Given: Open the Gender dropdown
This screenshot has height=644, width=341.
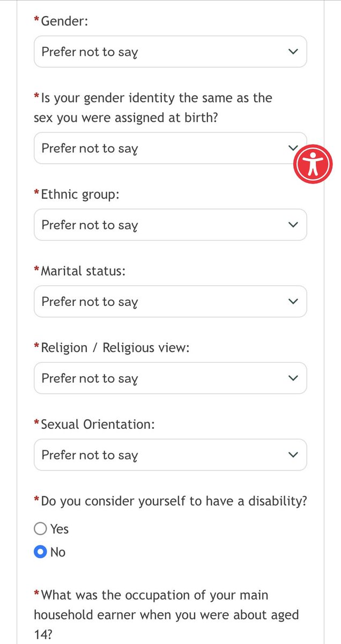Looking at the screenshot, I should tap(161, 52).
